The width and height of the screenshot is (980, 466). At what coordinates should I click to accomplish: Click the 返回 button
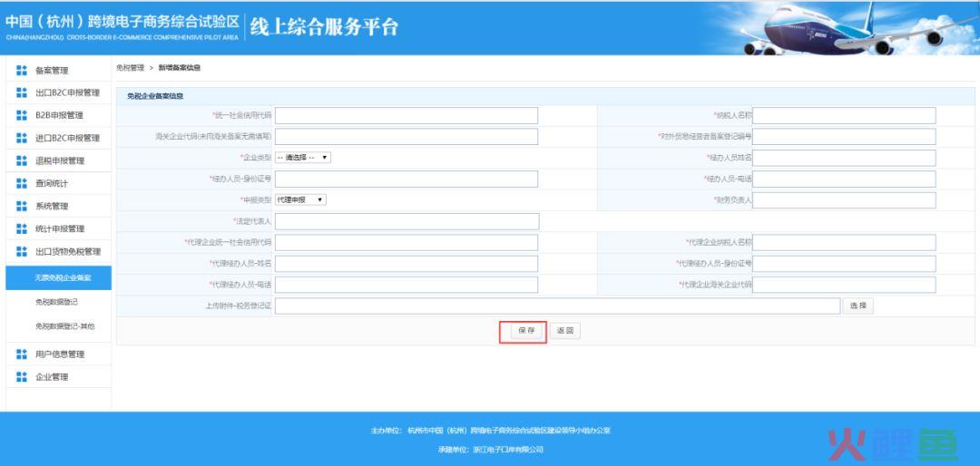565,331
